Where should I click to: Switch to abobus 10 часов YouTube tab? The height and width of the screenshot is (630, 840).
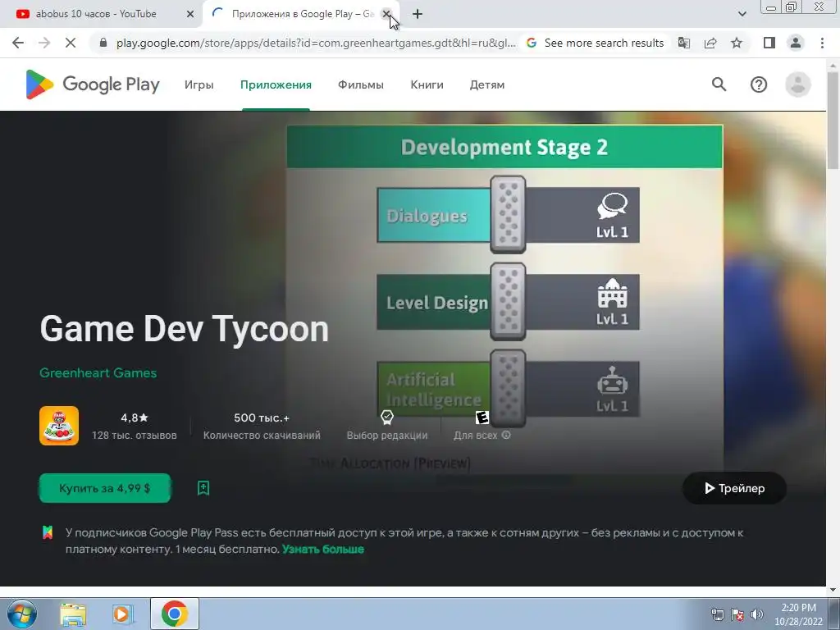(95, 14)
